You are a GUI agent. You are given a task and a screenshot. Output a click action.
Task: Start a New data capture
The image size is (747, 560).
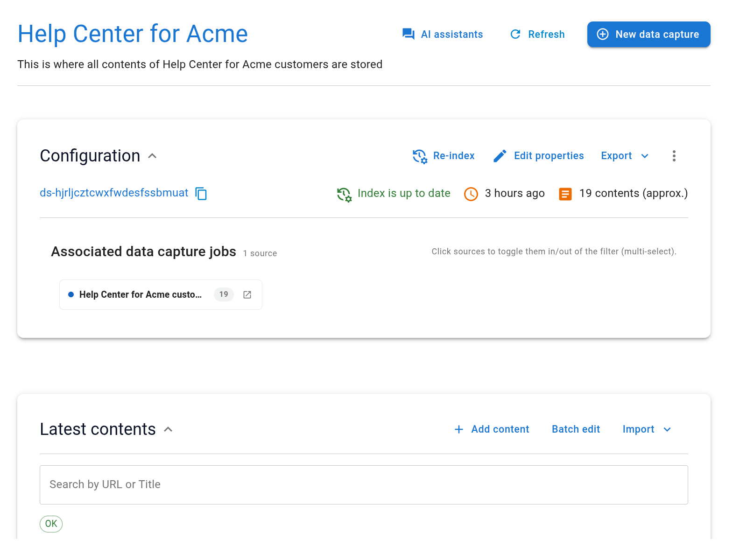click(x=649, y=34)
